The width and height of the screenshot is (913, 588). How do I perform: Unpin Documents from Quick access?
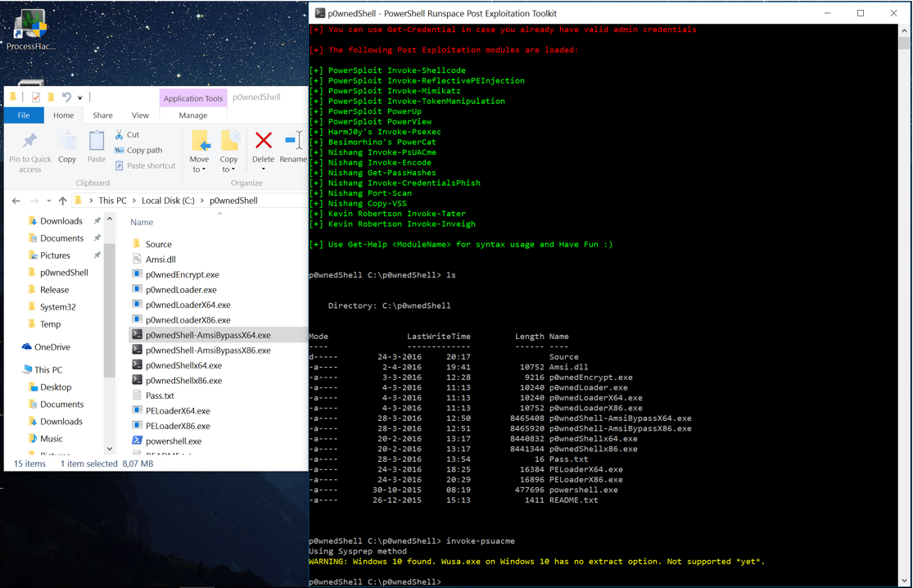(x=97, y=237)
